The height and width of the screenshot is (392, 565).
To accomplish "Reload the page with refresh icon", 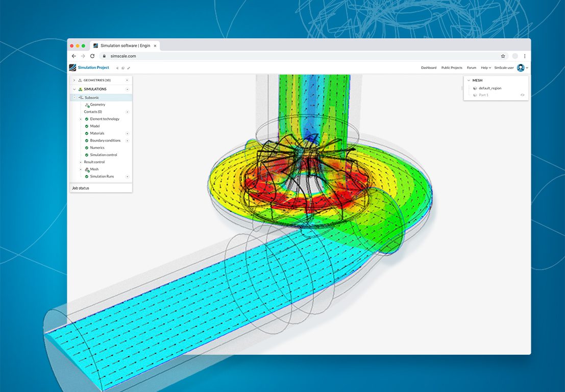I will (92, 56).
